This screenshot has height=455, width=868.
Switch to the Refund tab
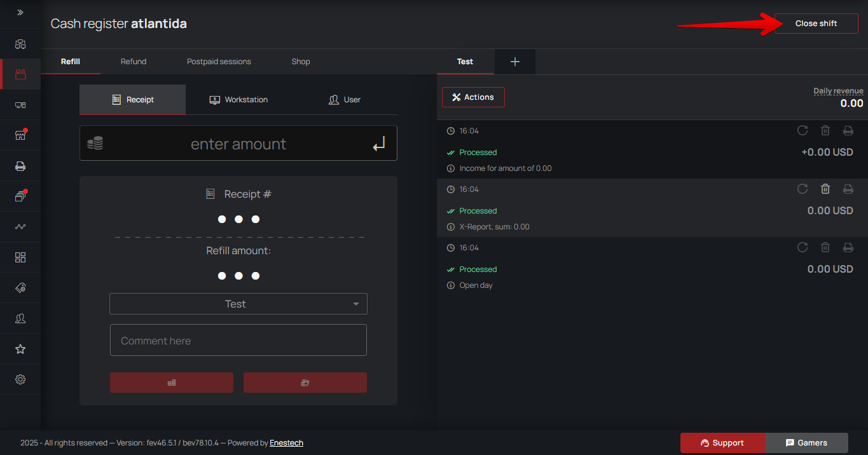pos(134,62)
